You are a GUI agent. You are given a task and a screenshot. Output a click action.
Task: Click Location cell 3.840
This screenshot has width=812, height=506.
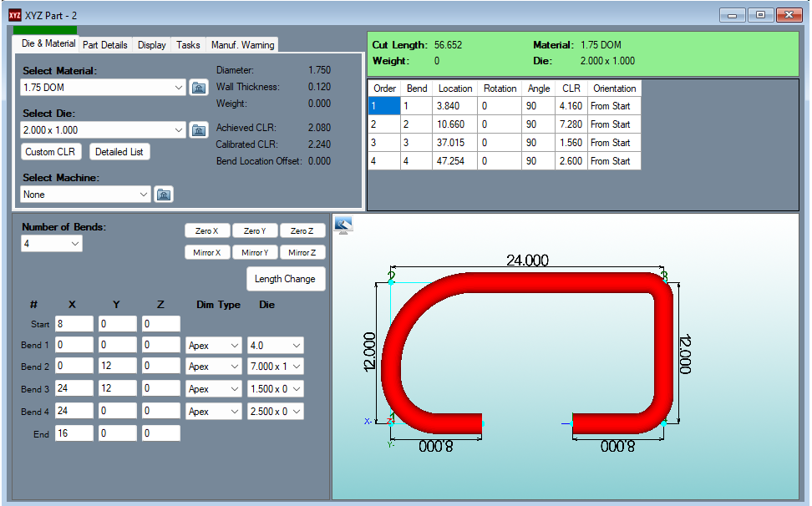coord(454,106)
